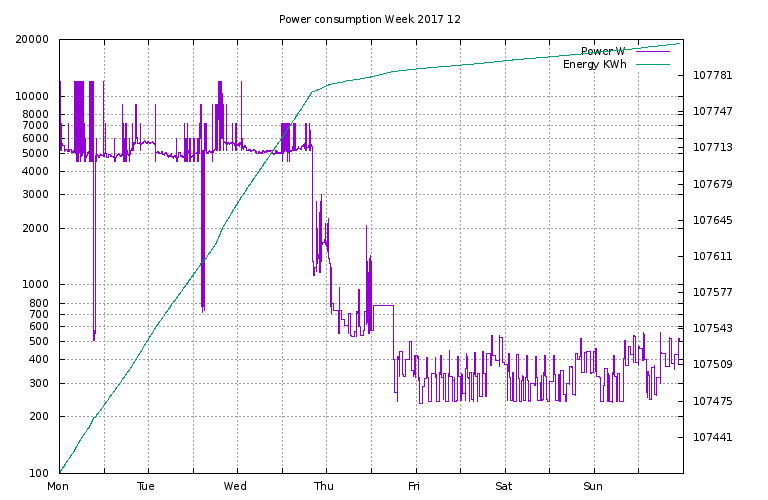Screen dimensions: 768x500
Task: Click the green Energy KWh legend line sample
Action: 653,64
